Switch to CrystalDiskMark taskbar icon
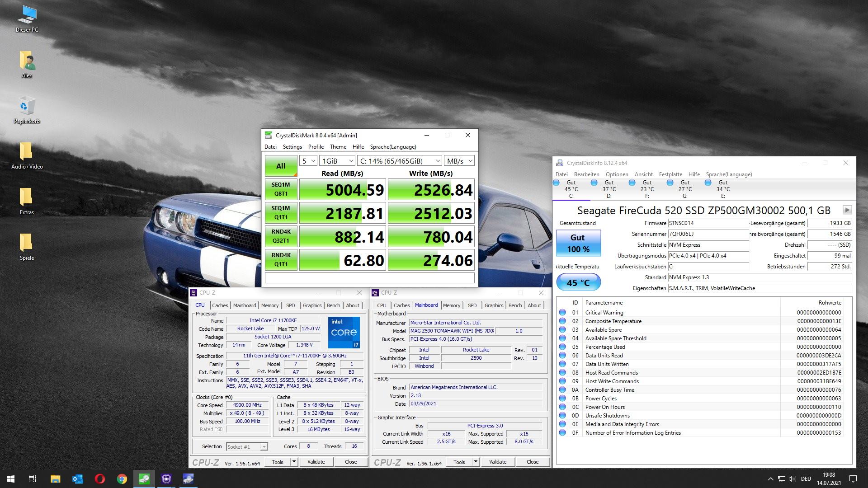This screenshot has height=488, width=868. 144,479
